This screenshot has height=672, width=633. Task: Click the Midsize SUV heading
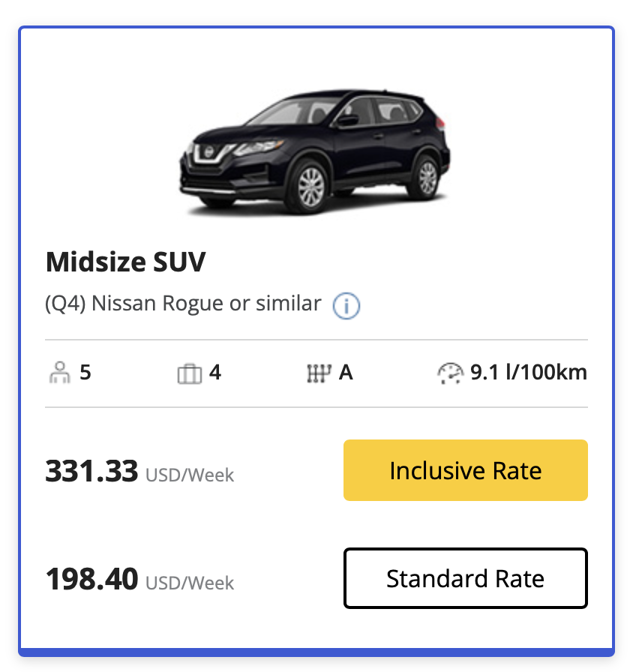coord(125,262)
